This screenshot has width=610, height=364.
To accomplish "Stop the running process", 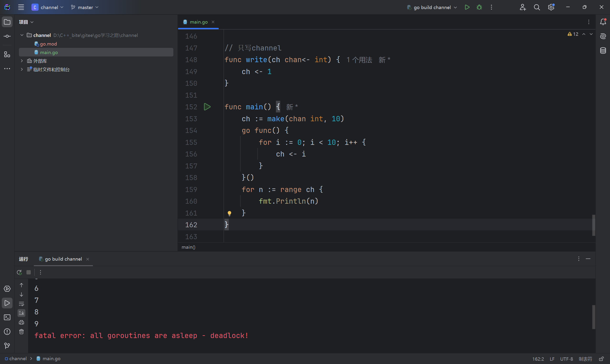I will tap(29, 272).
